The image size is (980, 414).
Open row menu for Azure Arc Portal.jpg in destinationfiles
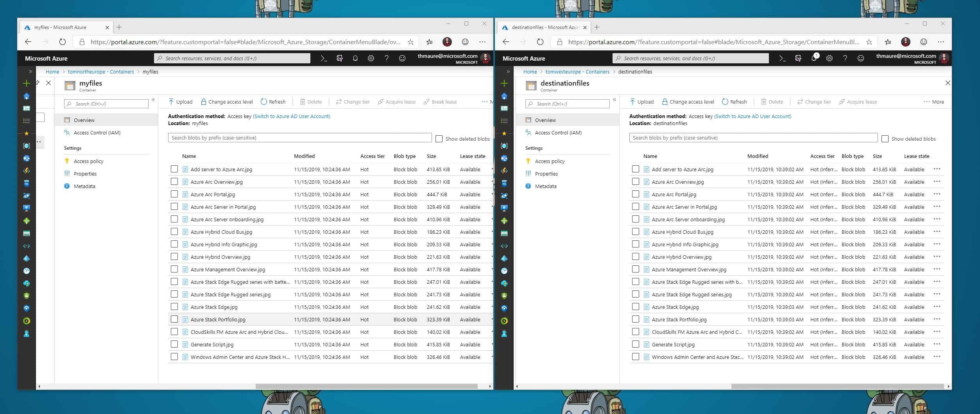[937, 194]
